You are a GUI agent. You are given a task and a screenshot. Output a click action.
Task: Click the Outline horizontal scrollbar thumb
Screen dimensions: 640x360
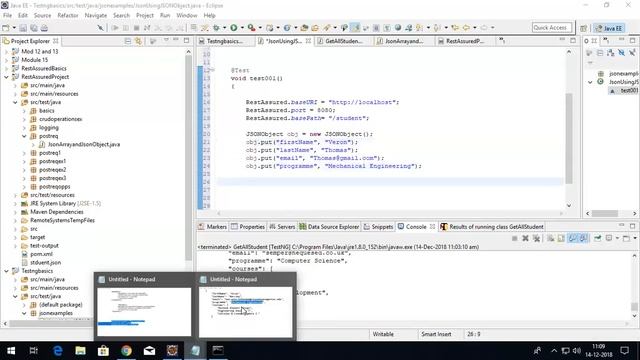[x=605, y=213]
